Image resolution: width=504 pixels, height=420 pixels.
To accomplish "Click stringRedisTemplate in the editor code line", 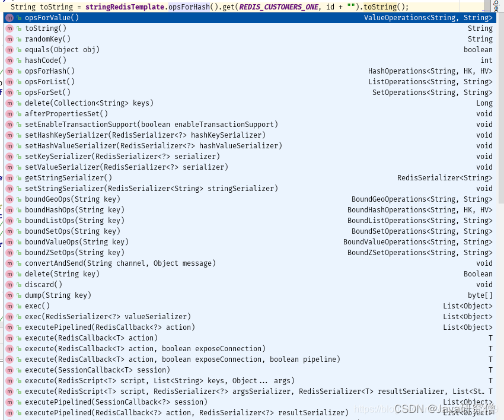I will point(125,7).
